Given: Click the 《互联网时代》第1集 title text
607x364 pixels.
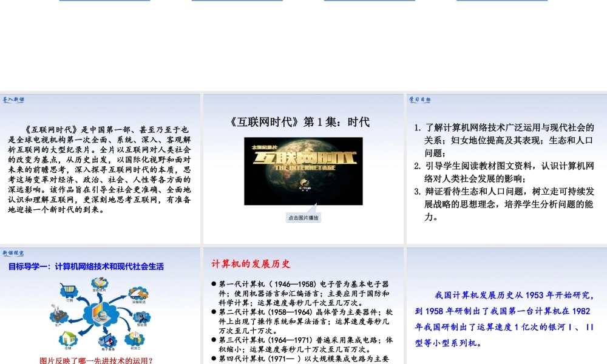Looking at the screenshot, I should click(300, 121).
